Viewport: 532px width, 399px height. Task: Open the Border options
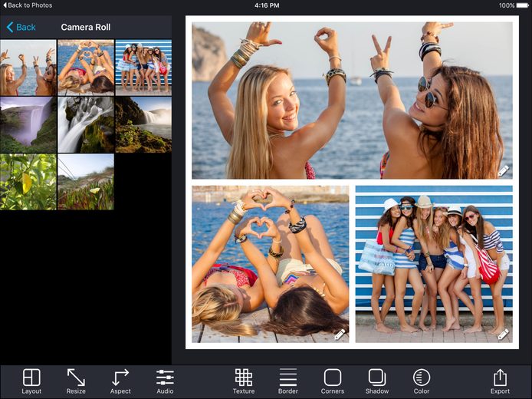click(288, 381)
